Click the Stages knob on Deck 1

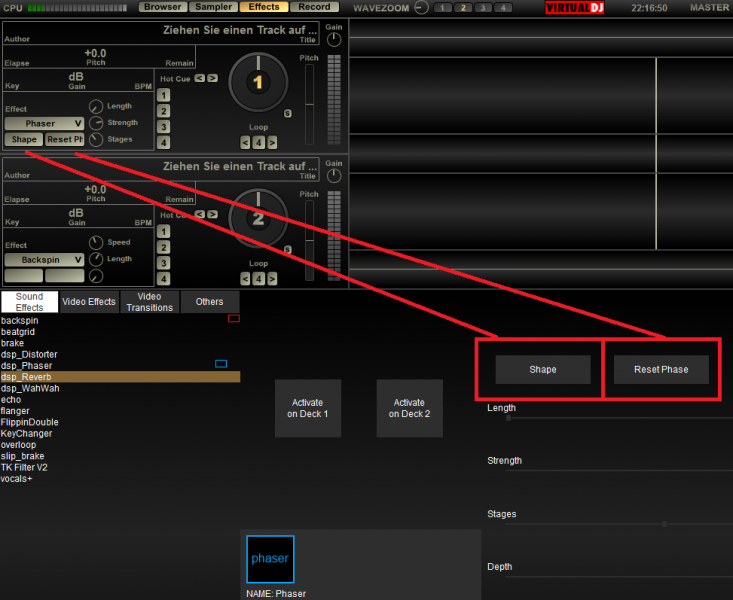pyautogui.click(x=96, y=139)
